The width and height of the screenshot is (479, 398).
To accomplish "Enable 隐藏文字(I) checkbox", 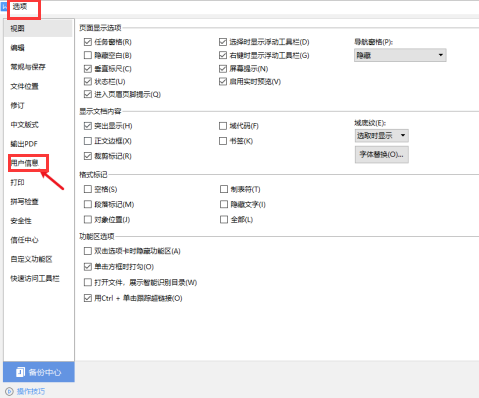I will coord(224,204).
